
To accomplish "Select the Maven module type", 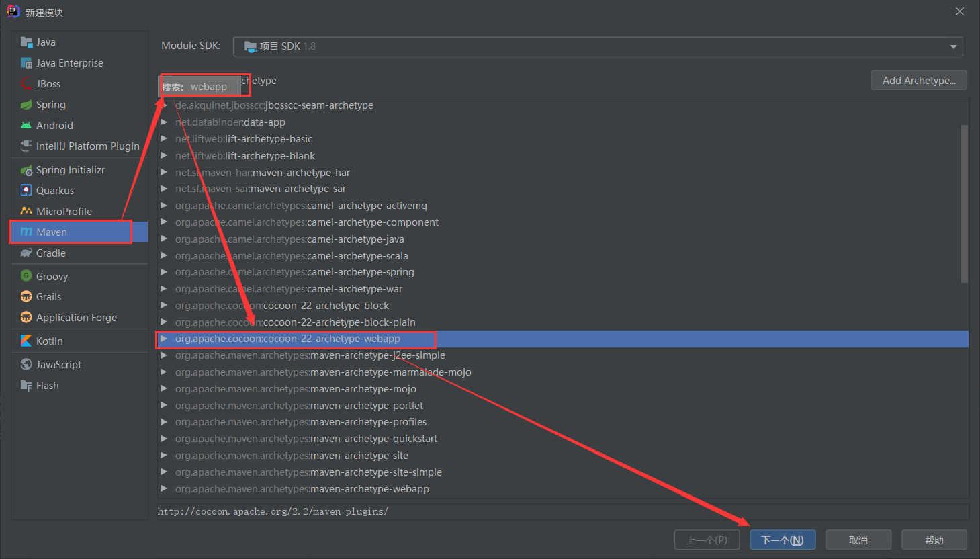I will click(79, 232).
